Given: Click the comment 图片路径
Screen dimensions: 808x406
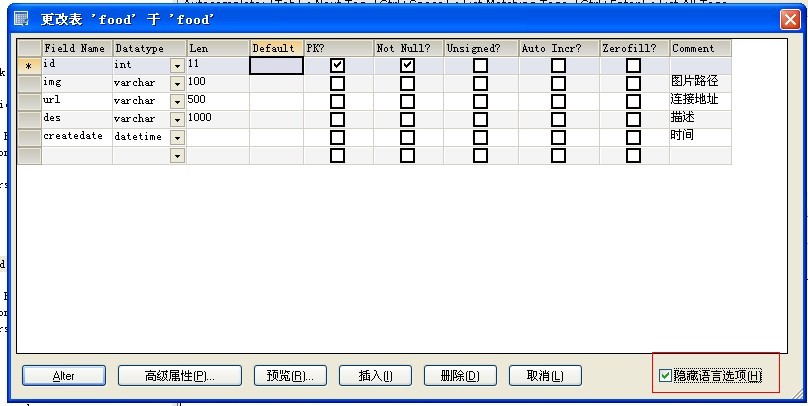Looking at the screenshot, I should coord(694,81).
